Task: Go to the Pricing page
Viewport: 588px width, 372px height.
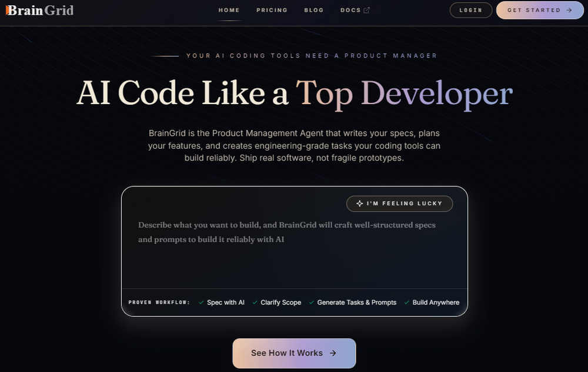Action: pos(272,10)
